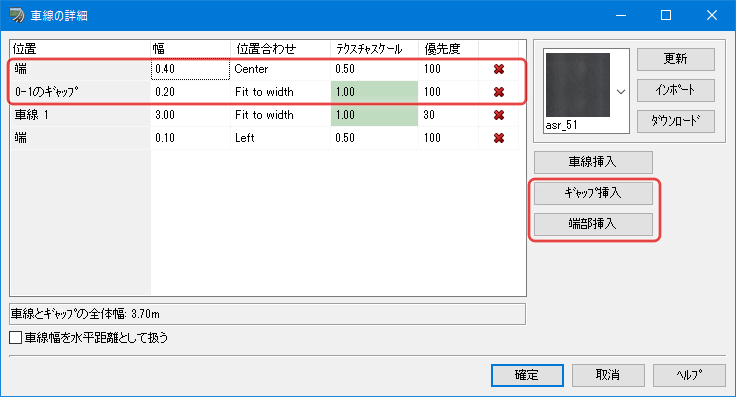Viewport: 736px width, 397px height.
Task: Click the インポート button
Action: click(x=675, y=90)
